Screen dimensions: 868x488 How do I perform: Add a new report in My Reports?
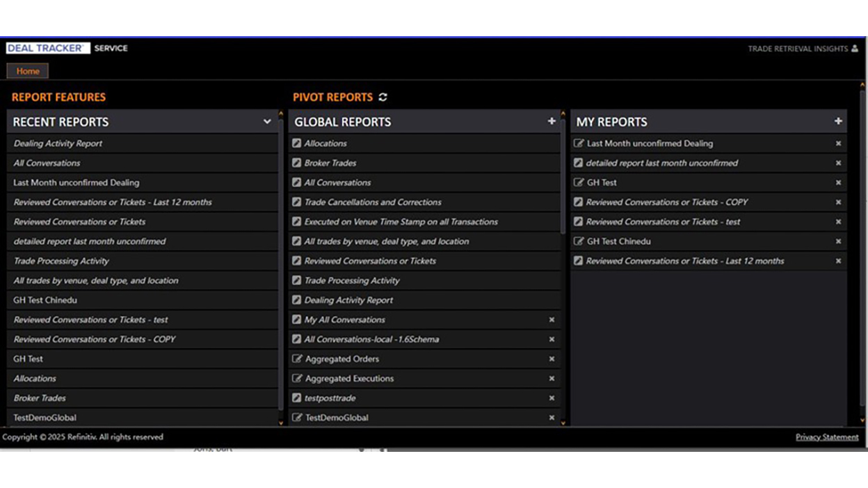coord(838,121)
